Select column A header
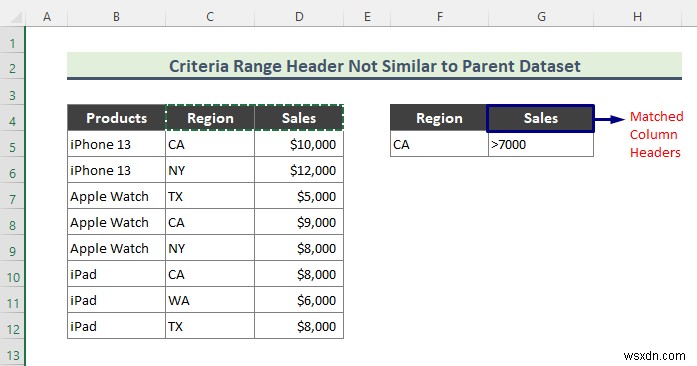The image size is (697, 366). point(47,17)
